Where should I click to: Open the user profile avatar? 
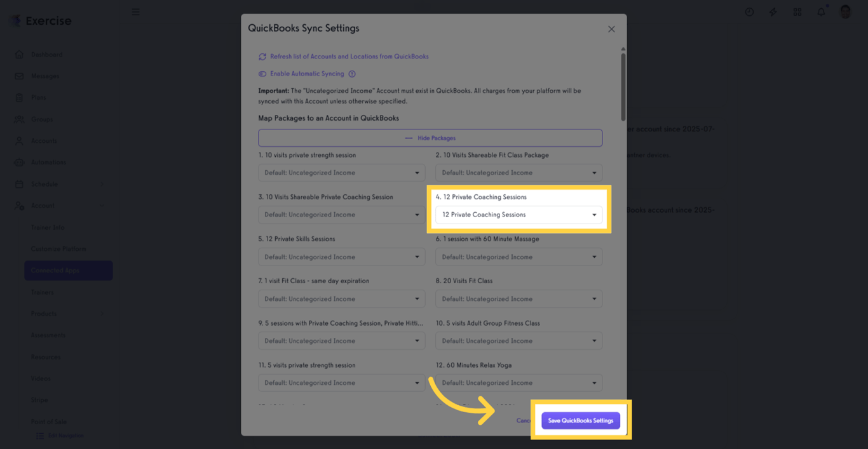pos(845,12)
